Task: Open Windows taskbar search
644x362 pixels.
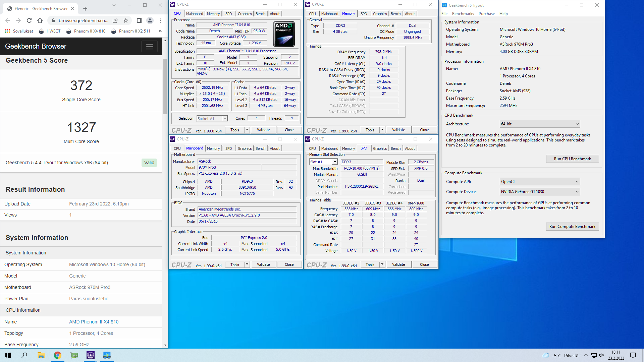Action: pos(24,355)
